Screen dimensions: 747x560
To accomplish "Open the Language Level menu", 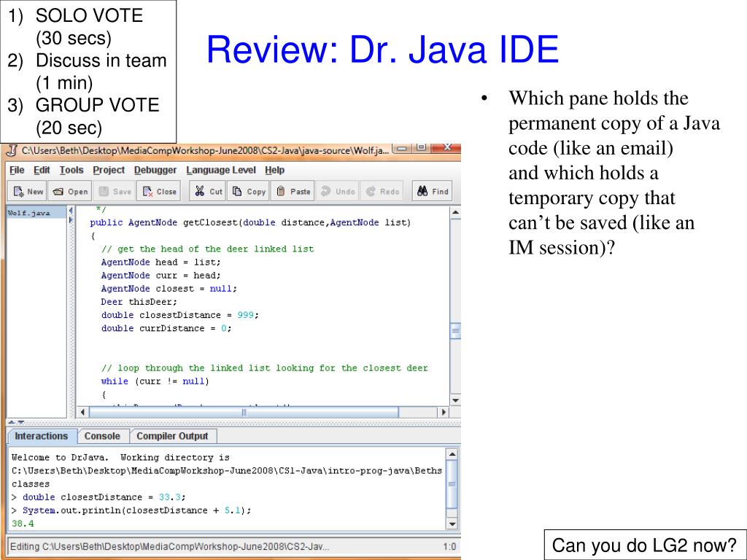I will tap(221, 170).
